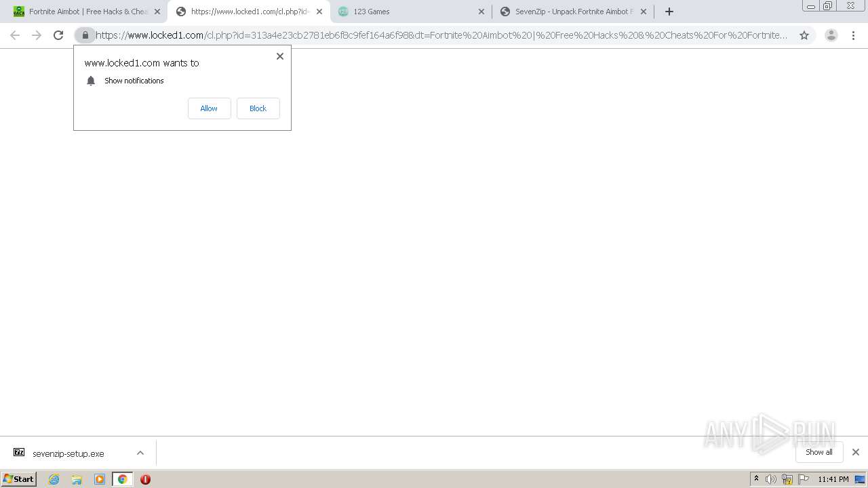The height and width of the screenshot is (488, 868).
Task: View site security lock information
Action: point(85,35)
